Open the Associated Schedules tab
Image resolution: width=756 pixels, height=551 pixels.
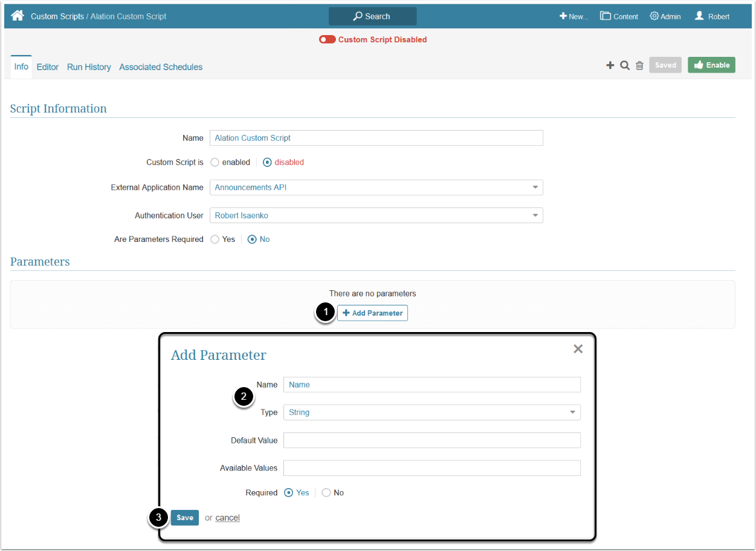pyautogui.click(x=161, y=67)
